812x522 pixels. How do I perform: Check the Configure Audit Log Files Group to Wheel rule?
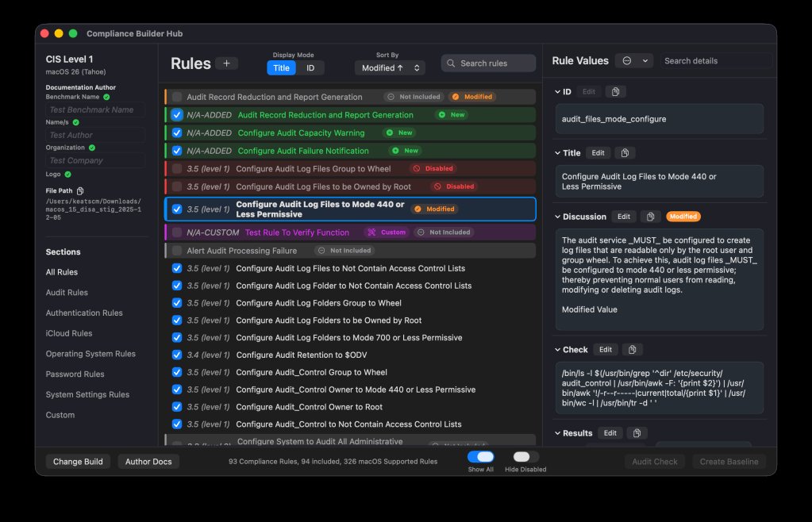coord(176,168)
